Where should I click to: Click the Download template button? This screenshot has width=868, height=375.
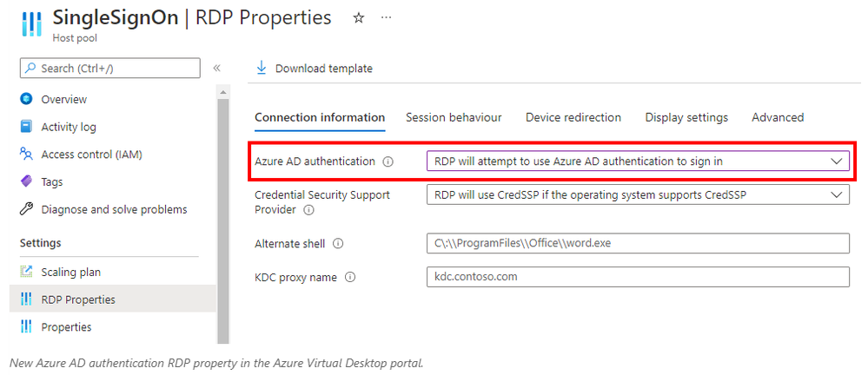[x=314, y=69]
